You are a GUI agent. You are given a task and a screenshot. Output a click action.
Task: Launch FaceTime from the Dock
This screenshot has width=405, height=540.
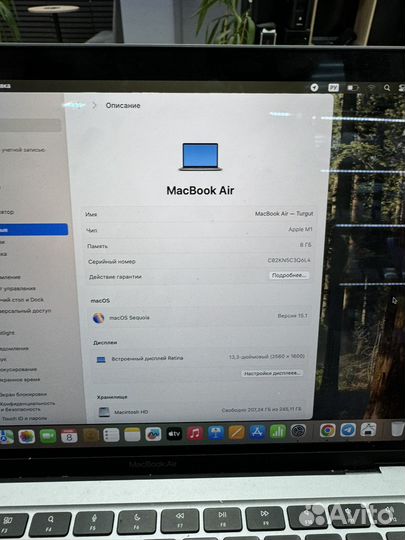pos(48,436)
